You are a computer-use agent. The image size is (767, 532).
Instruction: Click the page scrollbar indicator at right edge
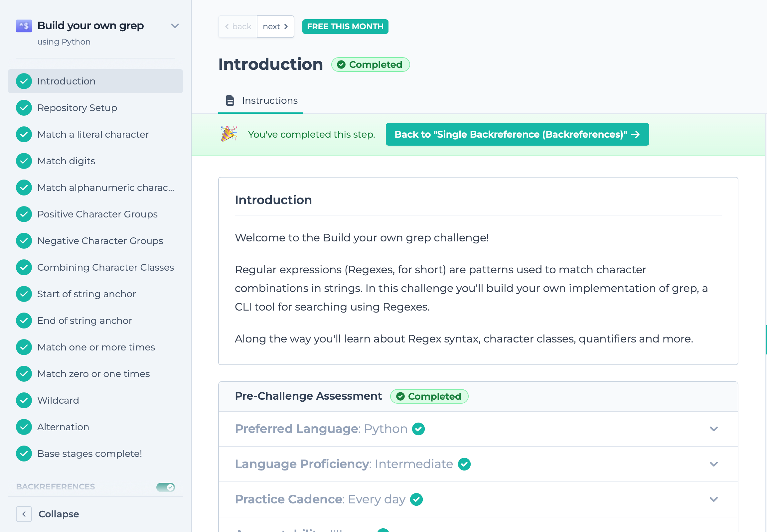[x=766, y=339]
